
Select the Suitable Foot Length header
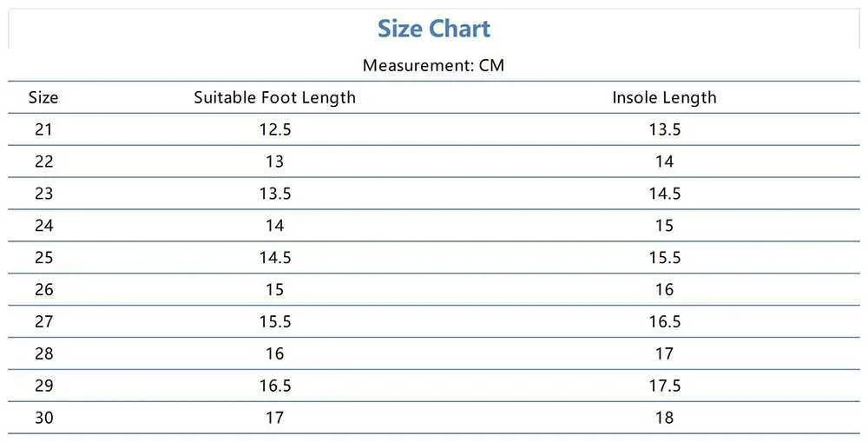coord(274,97)
